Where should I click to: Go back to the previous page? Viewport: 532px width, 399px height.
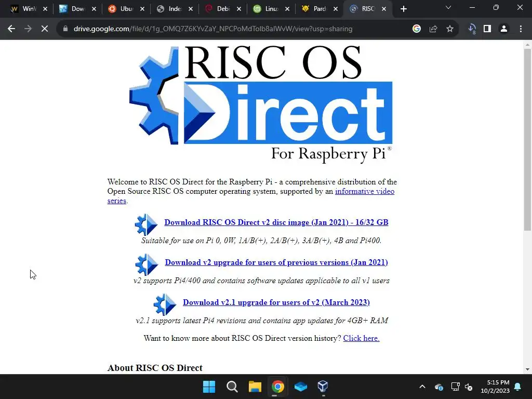tap(11, 29)
